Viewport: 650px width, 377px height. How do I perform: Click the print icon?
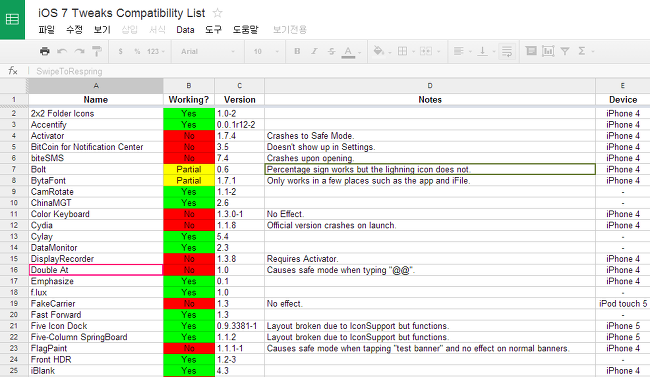tap(44, 51)
